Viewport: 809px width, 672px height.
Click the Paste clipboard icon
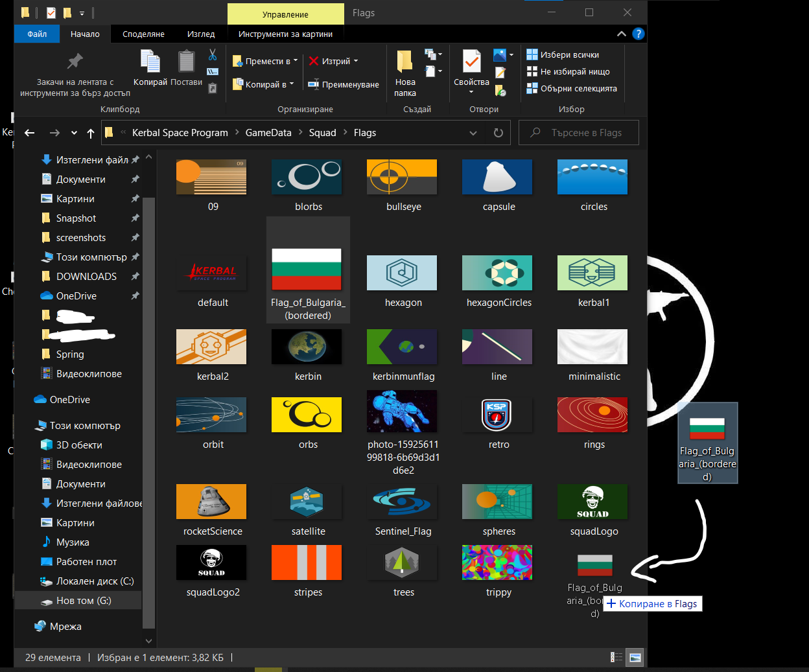[x=186, y=62]
